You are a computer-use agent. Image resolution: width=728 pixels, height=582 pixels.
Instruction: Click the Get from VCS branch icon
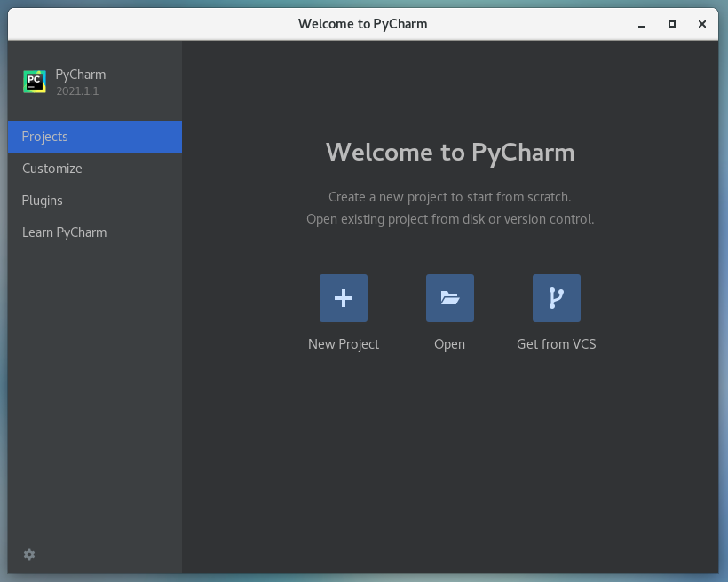pyautogui.click(x=557, y=298)
